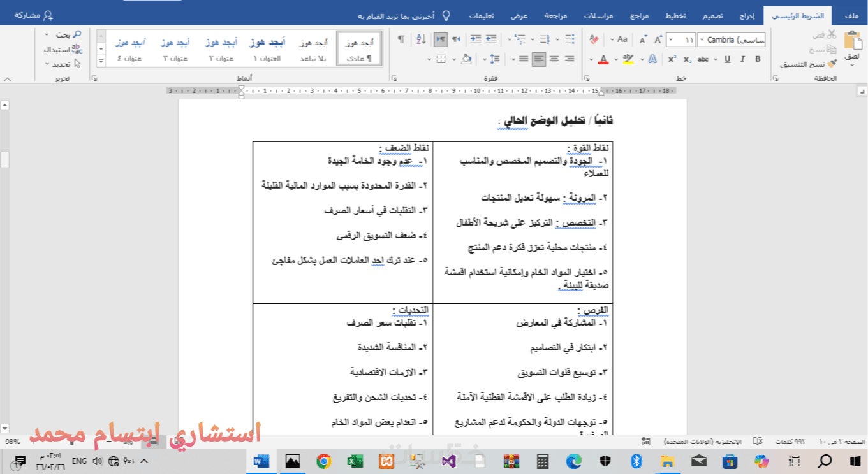This screenshot has height=474, width=868.
Task: Apply the red font color A button
Action: (x=603, y=59)
